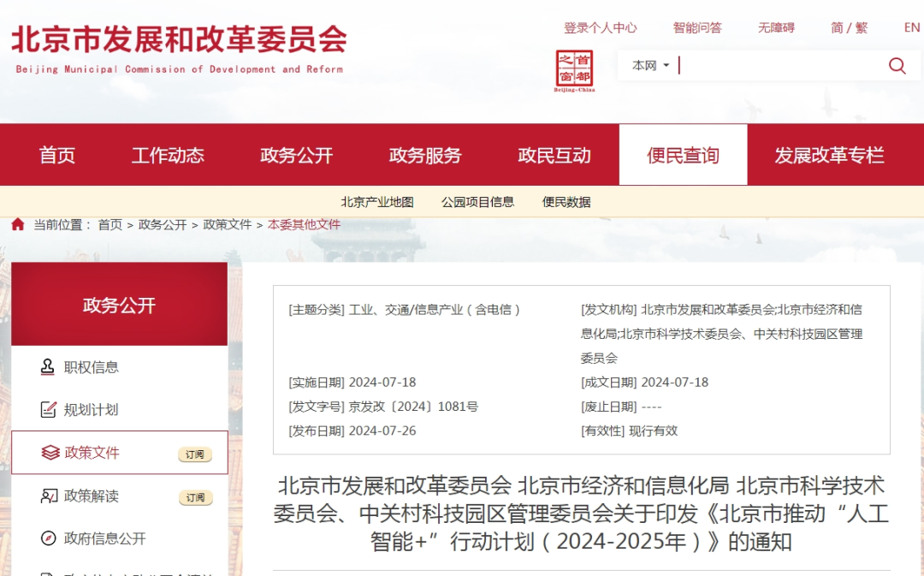Click the search magnifier icon
The image size is (924, 576).
click(897, 65)
